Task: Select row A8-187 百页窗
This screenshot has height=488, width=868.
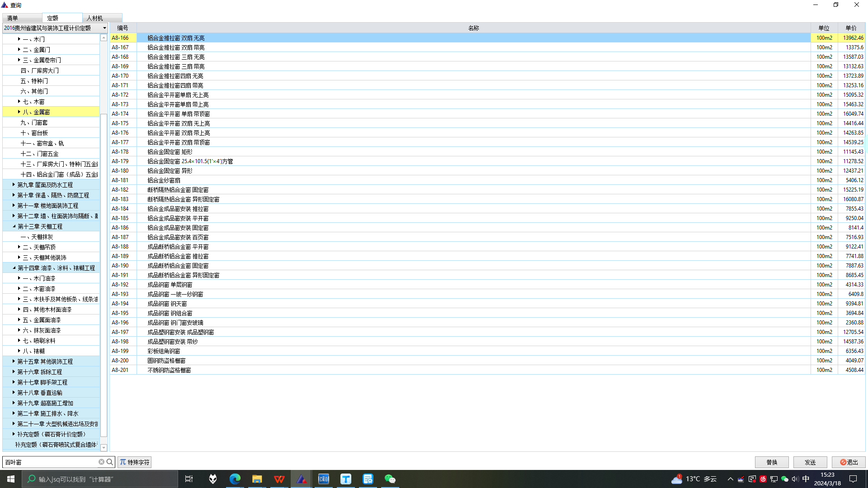Action: pos(487,237)
